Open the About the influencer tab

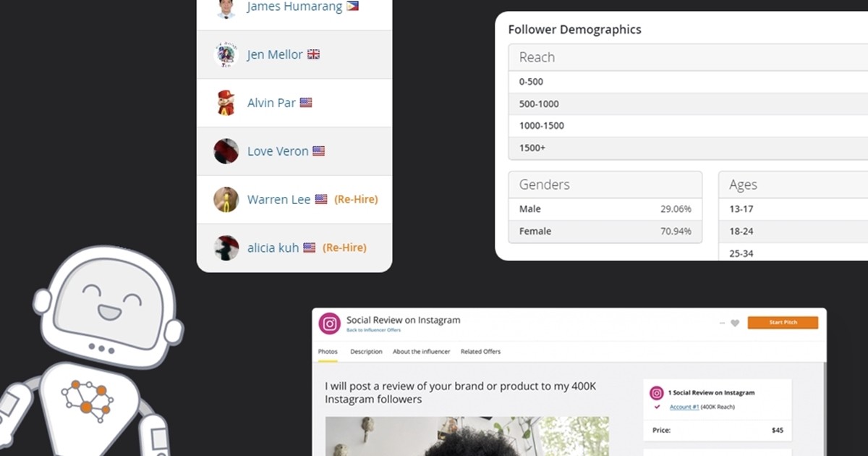pyautogui.click(x=422, y=352)
